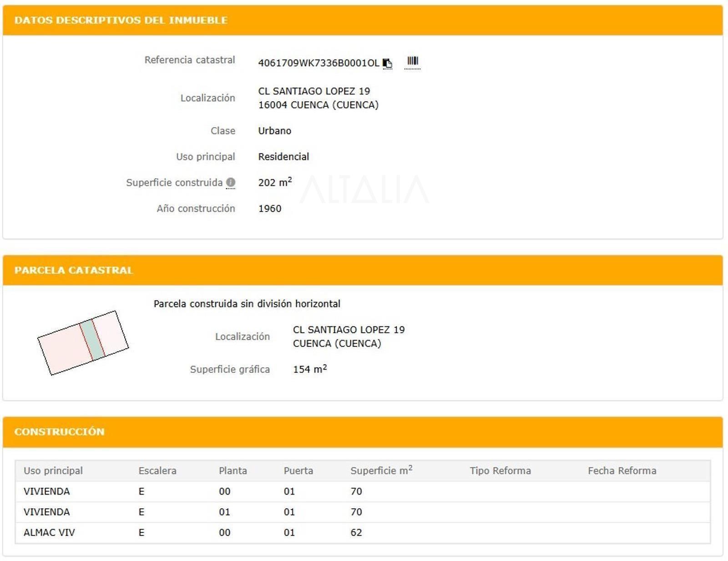This screenshot has height=561, width=728.
Task: Click the 16004 CUENCA (CUENCA) address line
Action: click(x=318, y=105)
